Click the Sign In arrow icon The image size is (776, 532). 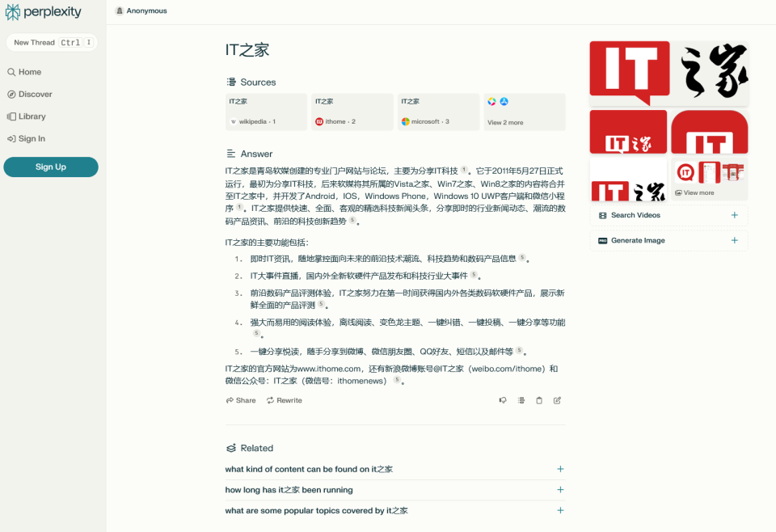pyautogui.click(x=11, y=138)
